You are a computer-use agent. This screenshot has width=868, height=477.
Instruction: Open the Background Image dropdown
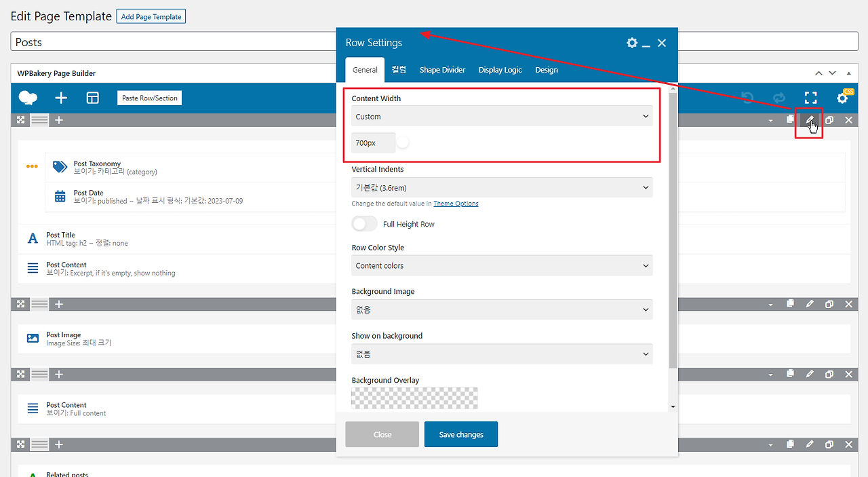pos(502,310)
